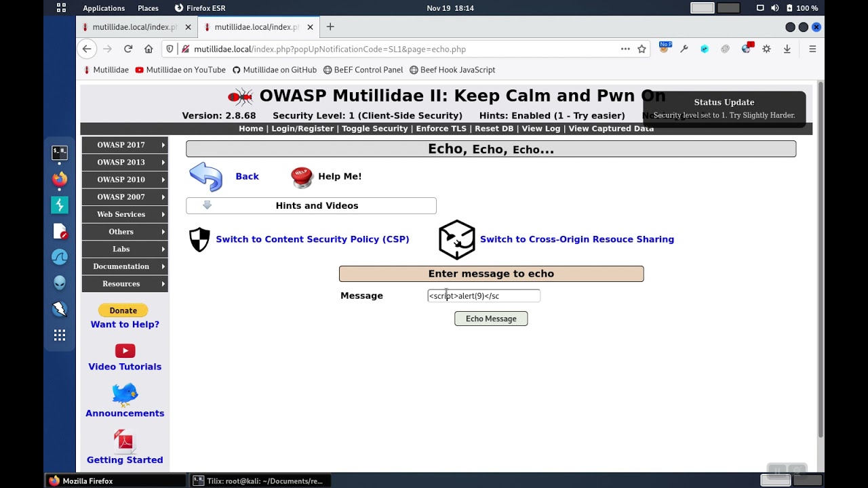Click the Want to Help? link
The image size is (868, 488).
(125, 325)
